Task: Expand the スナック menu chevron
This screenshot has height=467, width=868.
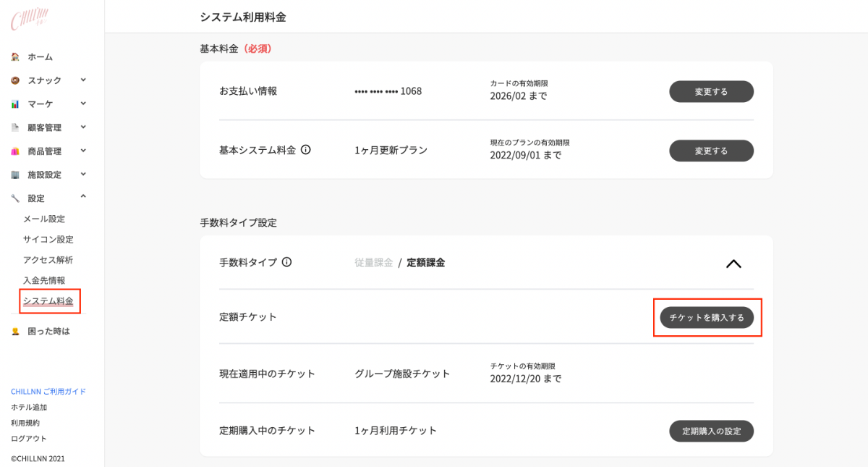Action: point(83,80)
